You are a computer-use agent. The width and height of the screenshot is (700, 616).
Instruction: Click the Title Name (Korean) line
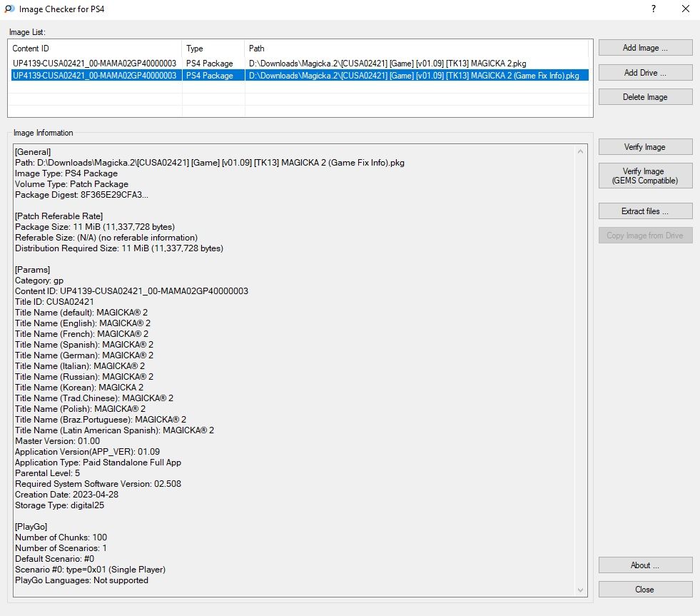[79, 388]
